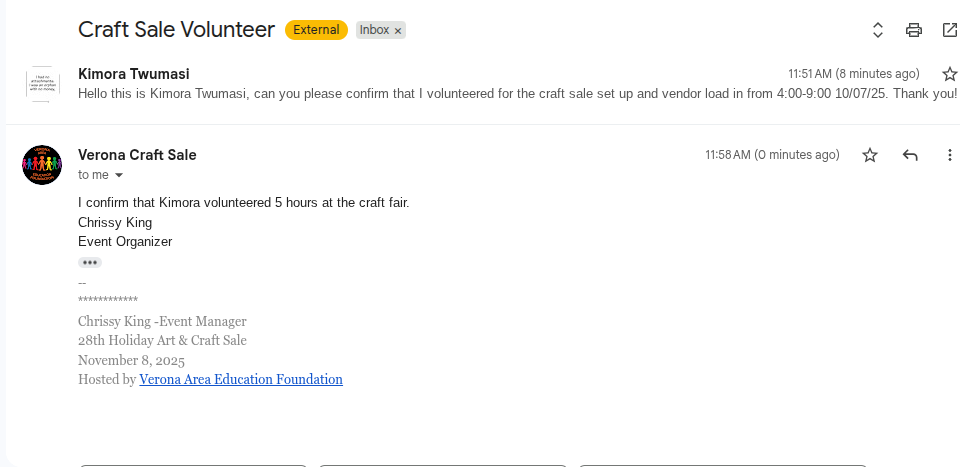Star the Verona Craft Sale message
Image resolution: width=971 pixels, height=467 pixels.
870,155
